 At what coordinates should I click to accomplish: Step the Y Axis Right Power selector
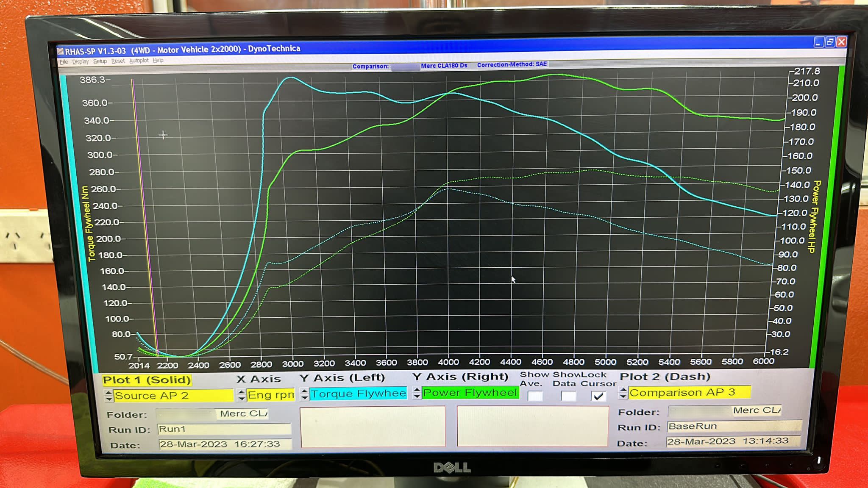(417, 393)
